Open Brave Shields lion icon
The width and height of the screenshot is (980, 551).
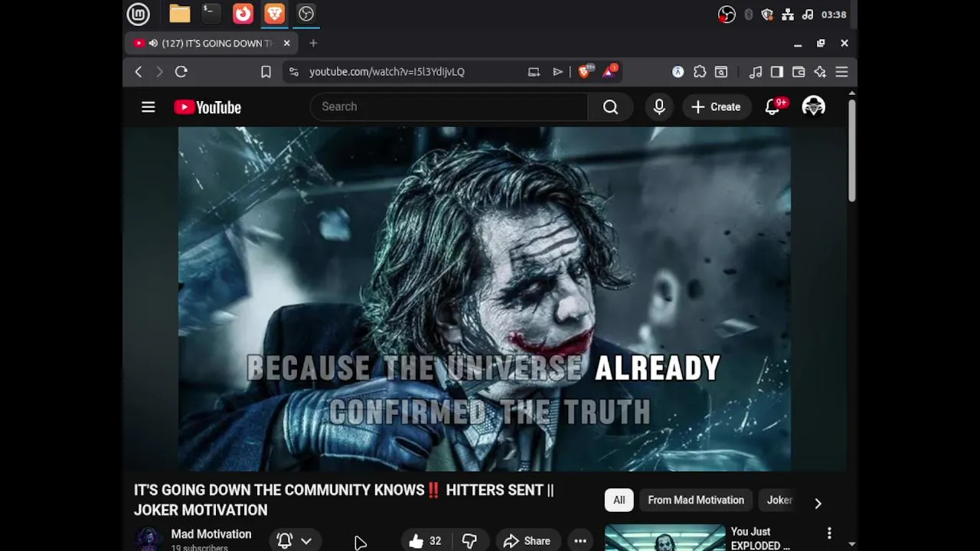(x=585, y=71)
